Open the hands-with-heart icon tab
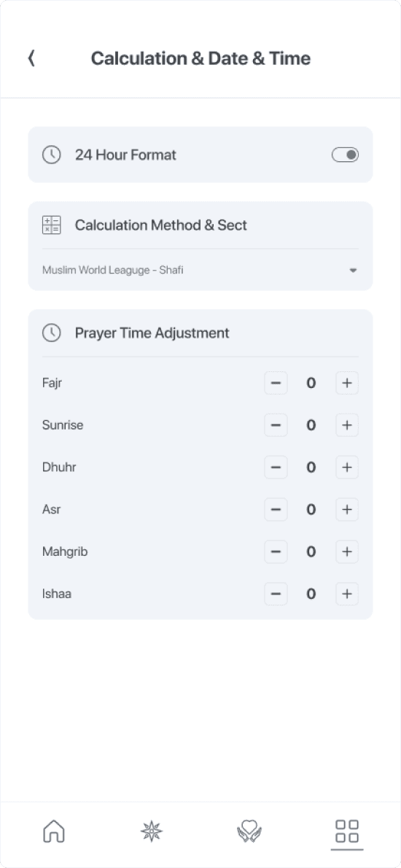Screen dimensions: 401x868 pyautogui.click(x=249, y=831)
